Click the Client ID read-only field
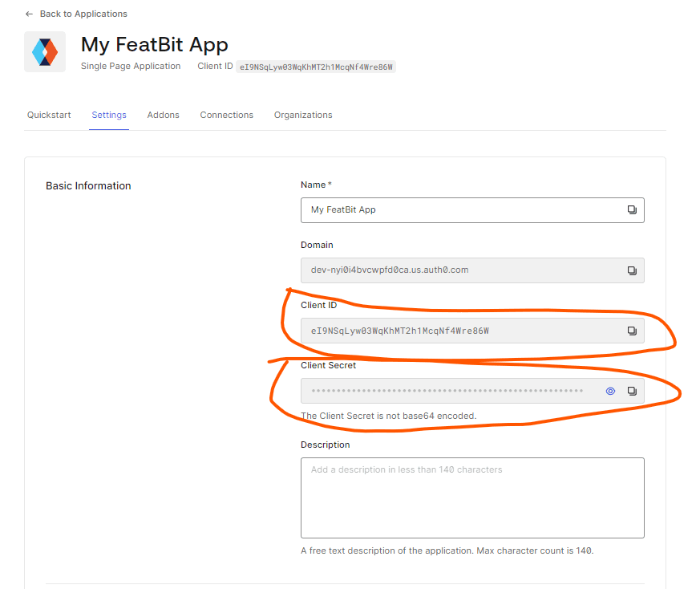The width and height of the screenshot is (700, 589). pos(457,331)
